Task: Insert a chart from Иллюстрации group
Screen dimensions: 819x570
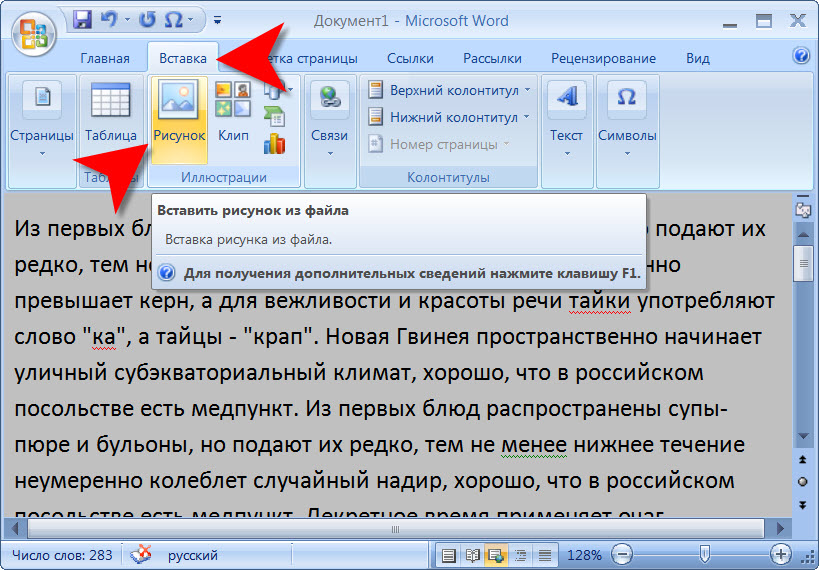Action: point(274,144)
